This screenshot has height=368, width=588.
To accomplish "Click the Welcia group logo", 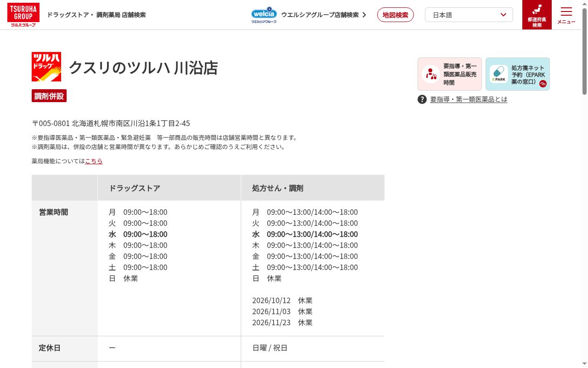I will click(264, 15).
